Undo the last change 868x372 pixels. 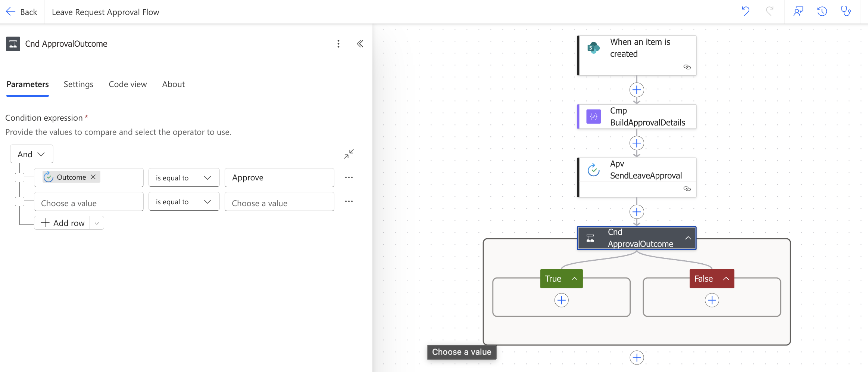[746, 12]
